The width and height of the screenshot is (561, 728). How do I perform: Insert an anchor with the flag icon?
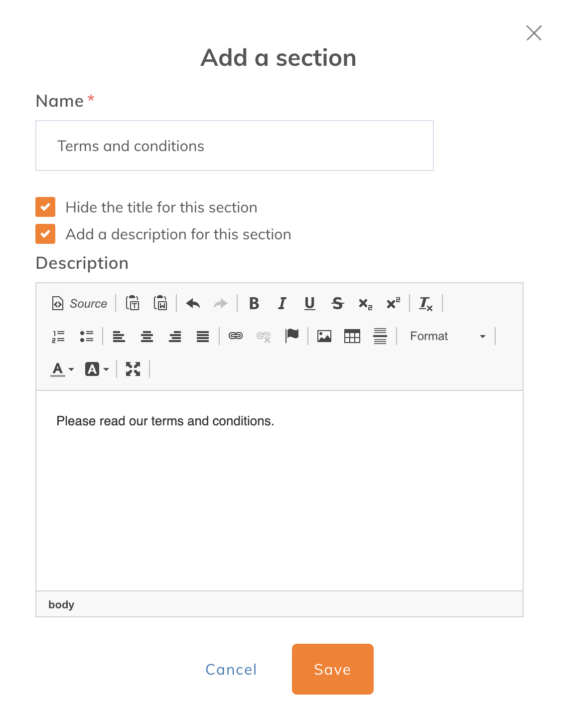292,336
